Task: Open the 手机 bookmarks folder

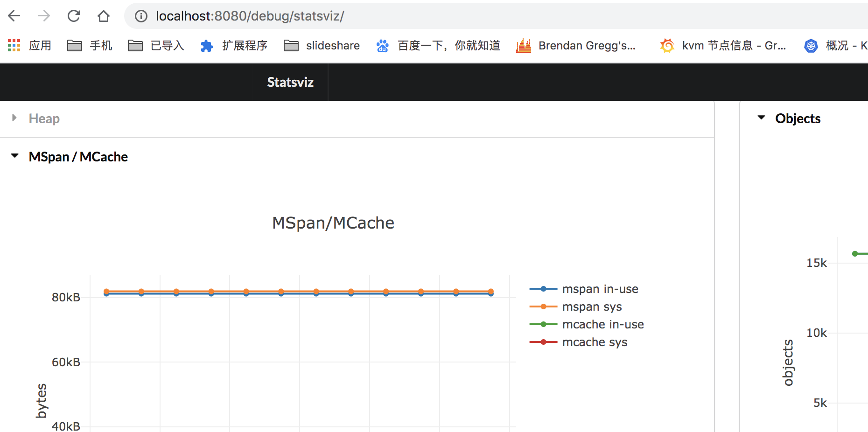Action: pos(90,45)
